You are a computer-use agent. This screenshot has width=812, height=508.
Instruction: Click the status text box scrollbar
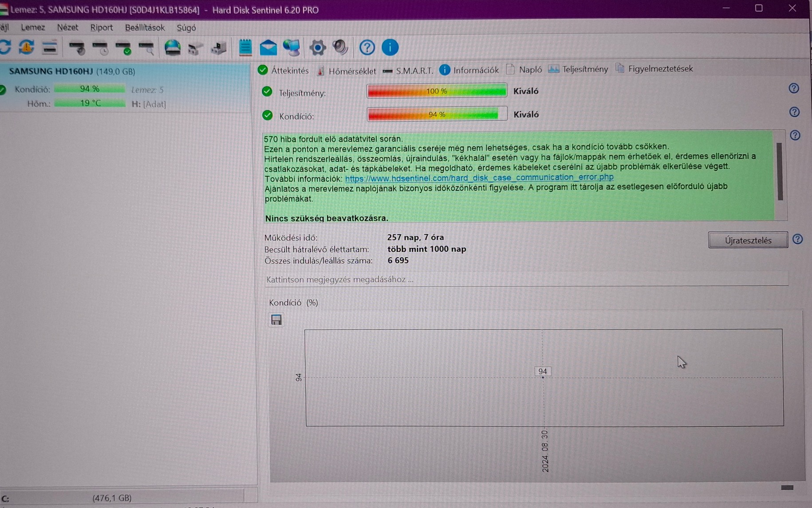tap(780, 172)
